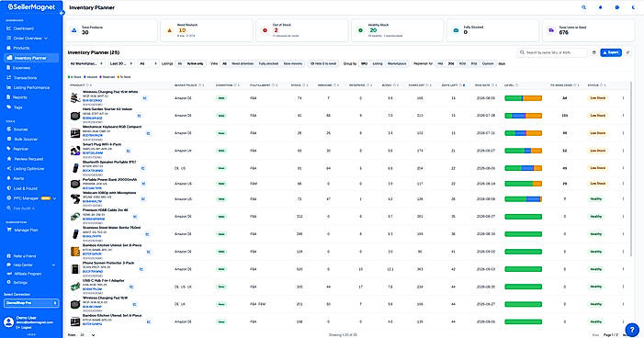Open row menu for Wireless Charging Pad 15W White
Viewport: 644px width, 338px height.
coord(623,98)
